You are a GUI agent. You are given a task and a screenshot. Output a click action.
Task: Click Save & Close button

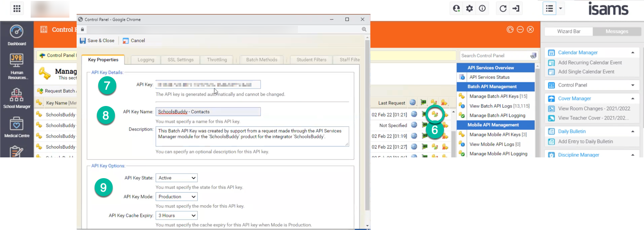tap(97, 41)
